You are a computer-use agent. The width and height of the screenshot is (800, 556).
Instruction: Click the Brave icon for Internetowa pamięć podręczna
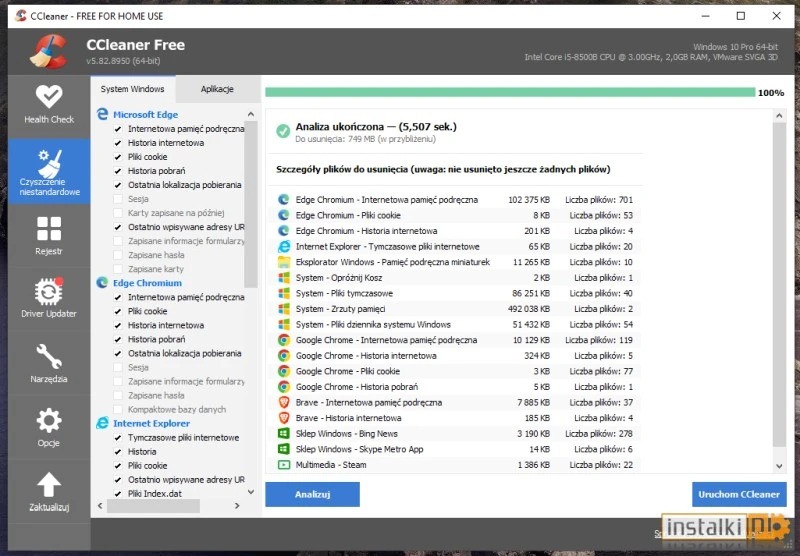284,402
